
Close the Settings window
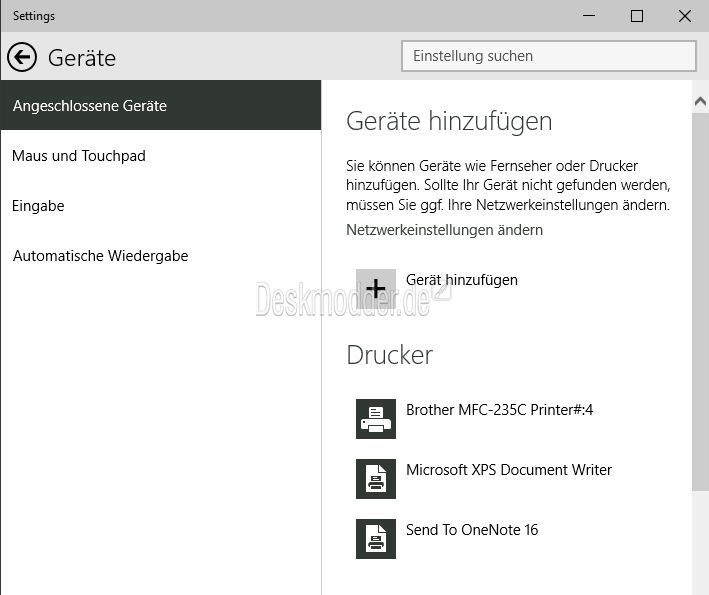tap(685, 16)
